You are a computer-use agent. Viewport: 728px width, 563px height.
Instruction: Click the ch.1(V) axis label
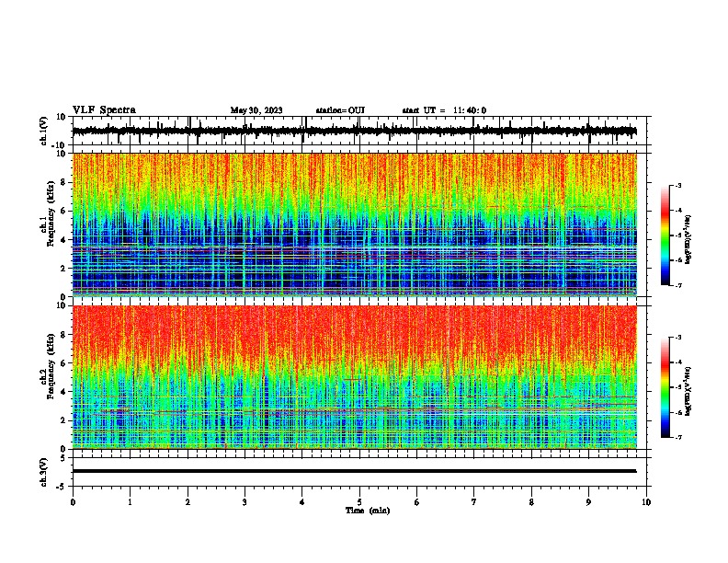pos(44,131)
